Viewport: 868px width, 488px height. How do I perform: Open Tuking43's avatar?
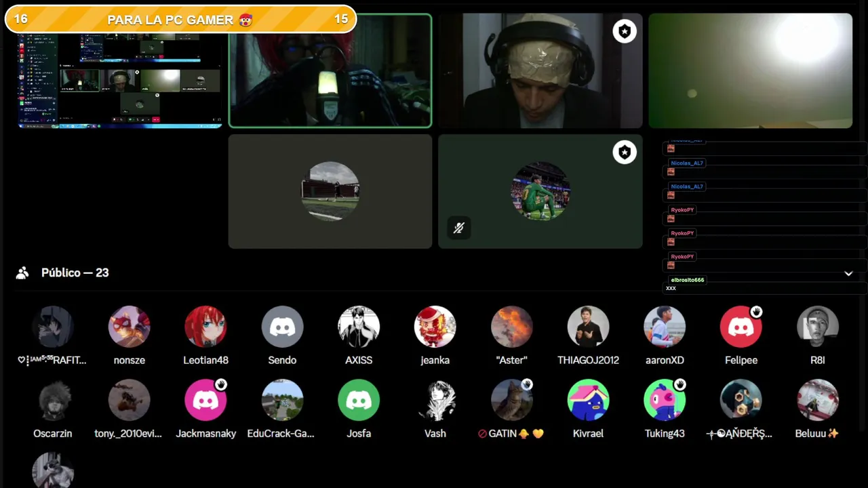click(665, 400)
